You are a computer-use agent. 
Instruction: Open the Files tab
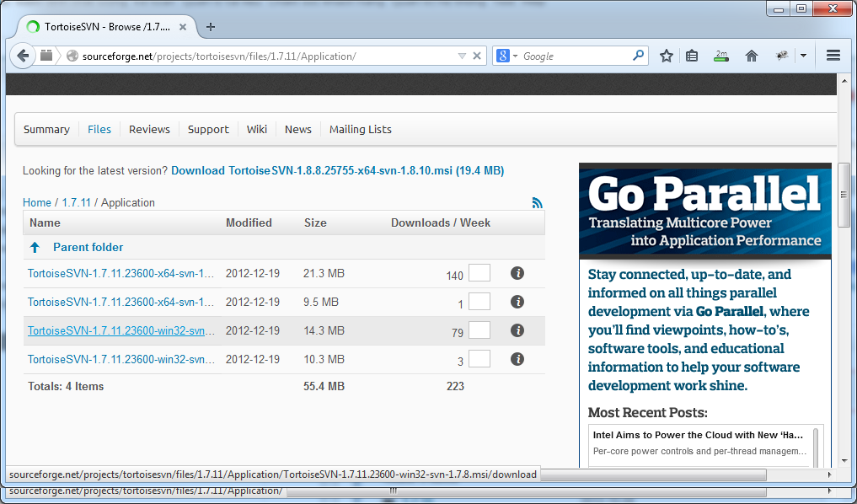coord(99,130)
